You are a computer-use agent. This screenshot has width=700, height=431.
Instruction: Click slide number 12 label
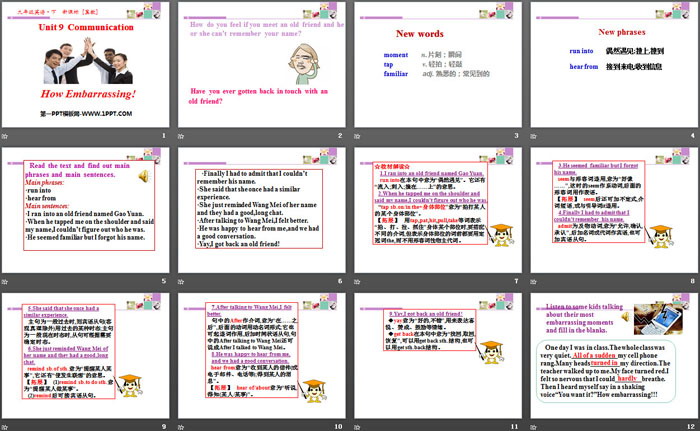coord(691,427)
